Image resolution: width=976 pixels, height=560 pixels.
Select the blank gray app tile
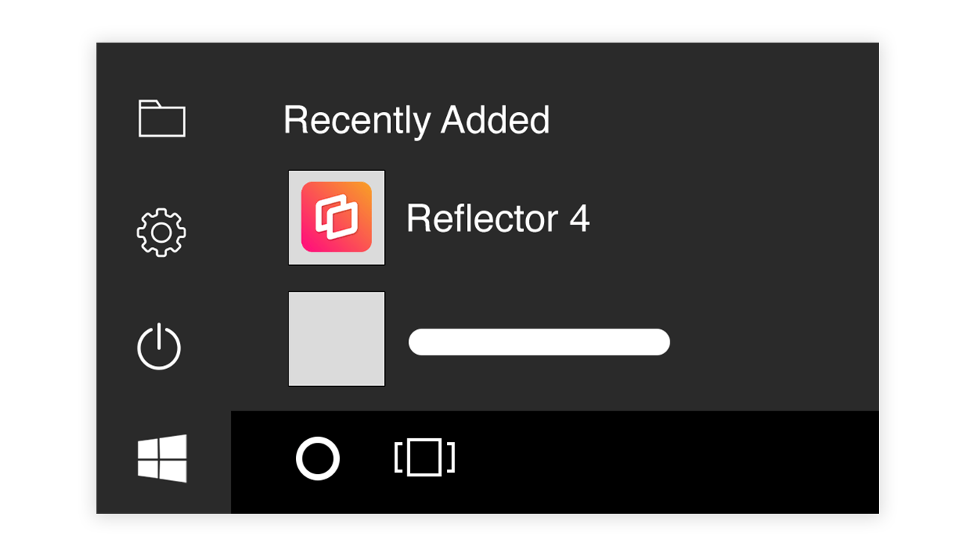coord(336,339)
